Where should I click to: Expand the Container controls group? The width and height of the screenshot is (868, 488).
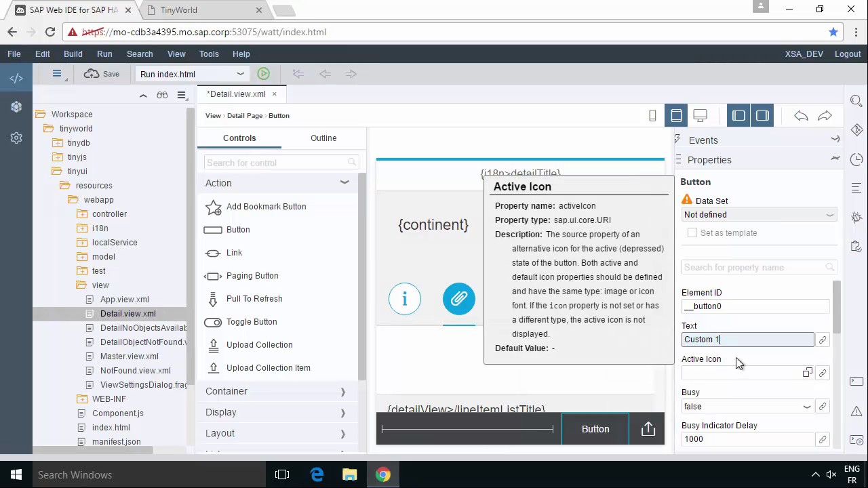[343, 392]
